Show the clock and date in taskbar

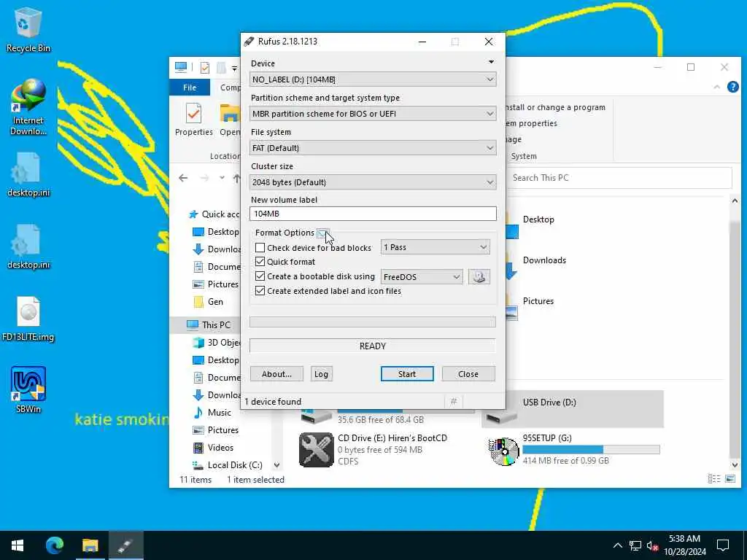[684, 545]
